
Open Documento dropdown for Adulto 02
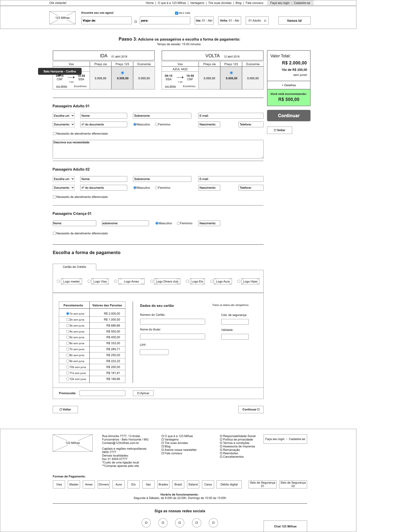64,188
